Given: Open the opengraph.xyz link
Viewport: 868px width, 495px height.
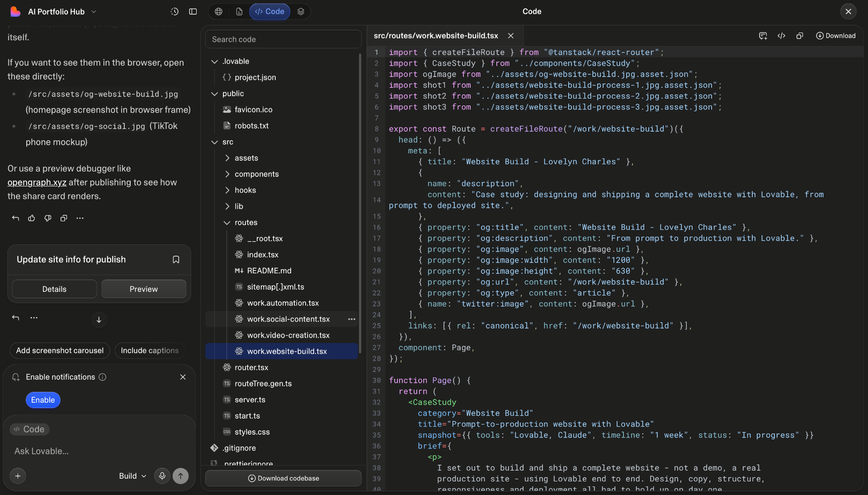Looking at the screenshot, I should [x=37, y=182].
